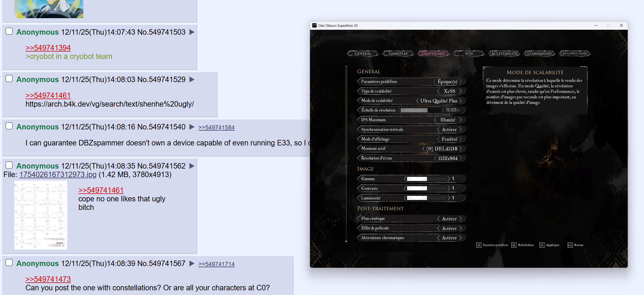644x295 pixels.
Task: Click the F key icon for Appliquer
Action: pos(542,245)
